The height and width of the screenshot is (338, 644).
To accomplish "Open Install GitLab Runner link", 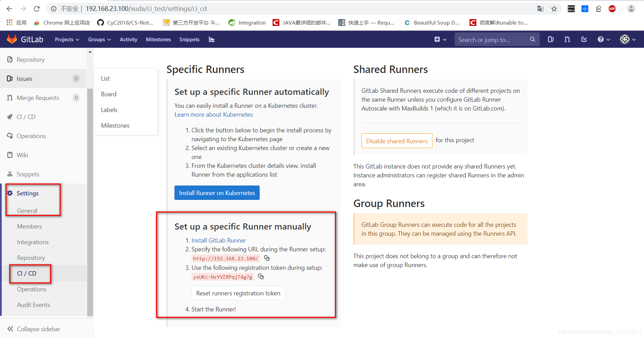I will [x=219, y=240].
